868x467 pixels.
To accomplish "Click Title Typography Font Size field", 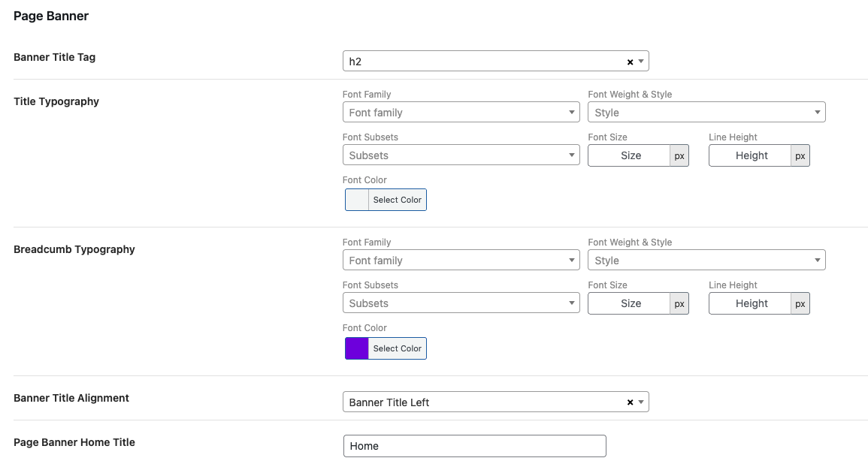I will (x=630, y=155).
